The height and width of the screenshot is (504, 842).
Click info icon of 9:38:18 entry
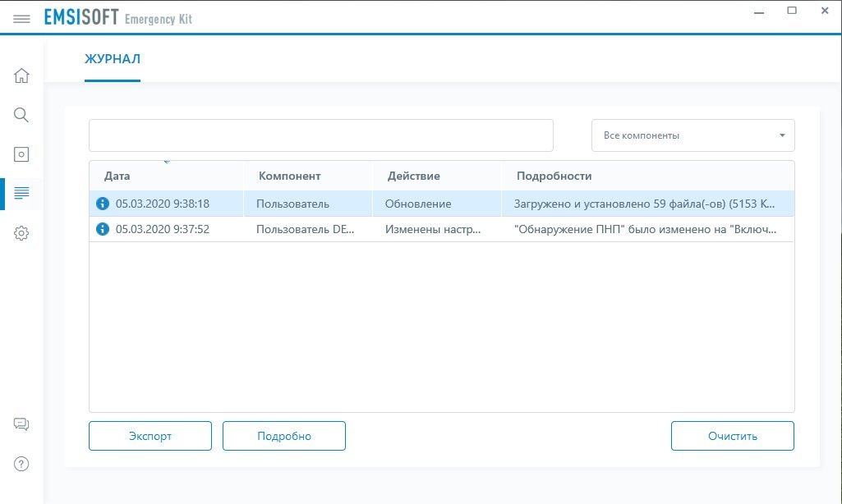(x=103, y=204)
